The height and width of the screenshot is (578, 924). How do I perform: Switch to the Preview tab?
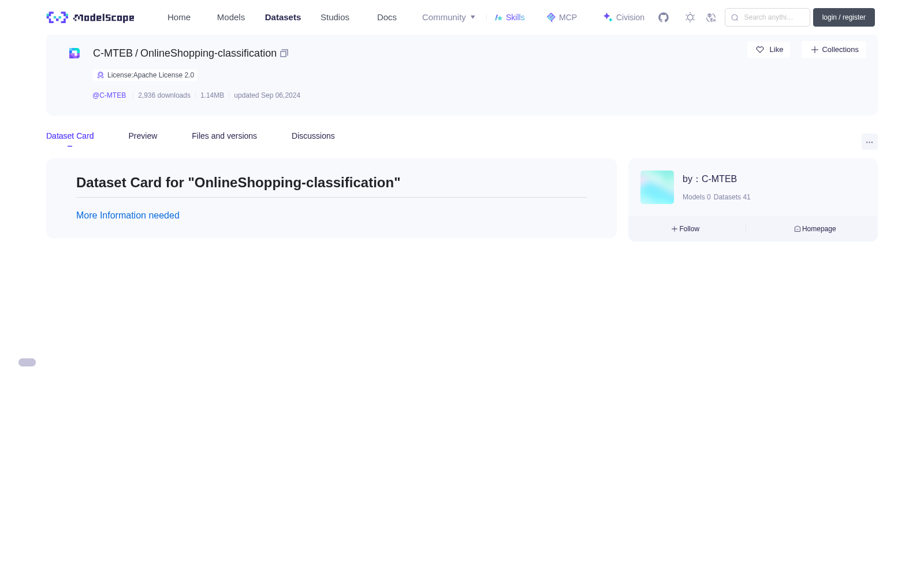[x=143, y=136]
